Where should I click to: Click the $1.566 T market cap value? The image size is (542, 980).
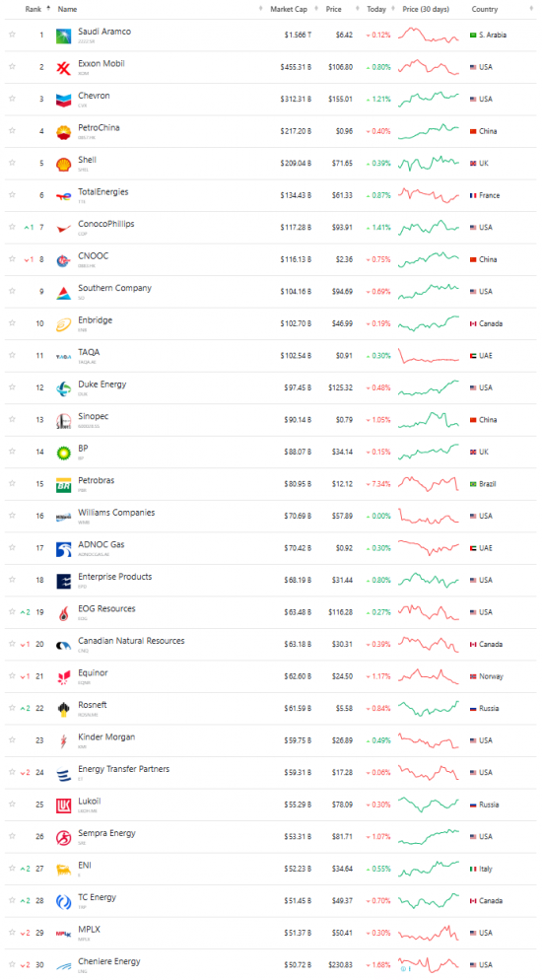point(298,35)
